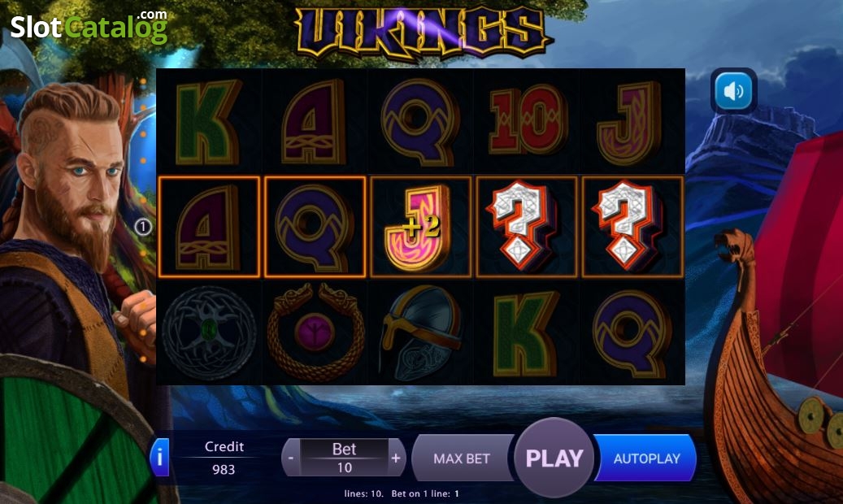Open the blue info panel icon

(x=159, y=457)
